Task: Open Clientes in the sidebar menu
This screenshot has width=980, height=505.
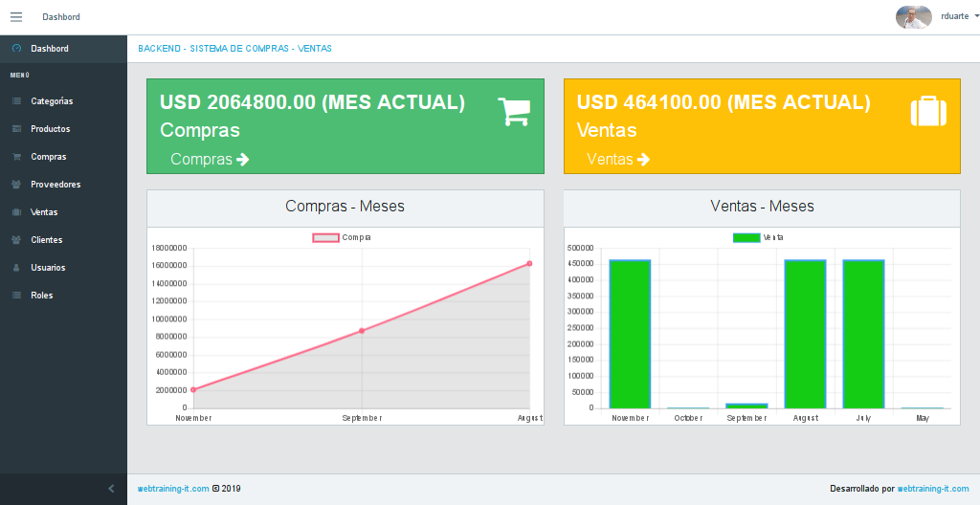Action: pyautogui.click(x=46, y=240)
